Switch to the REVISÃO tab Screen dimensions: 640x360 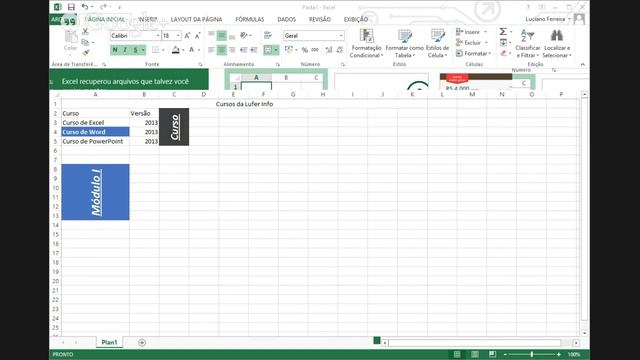[x=320, y=19]
